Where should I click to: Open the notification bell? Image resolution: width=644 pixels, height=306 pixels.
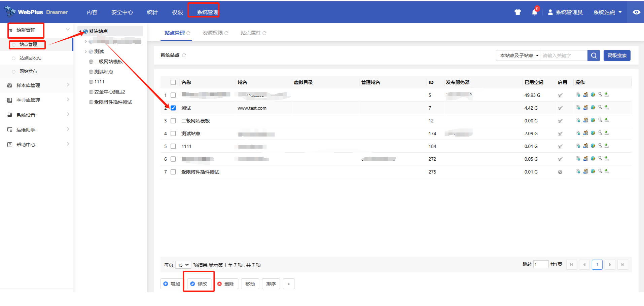click(x=534, y=12)
